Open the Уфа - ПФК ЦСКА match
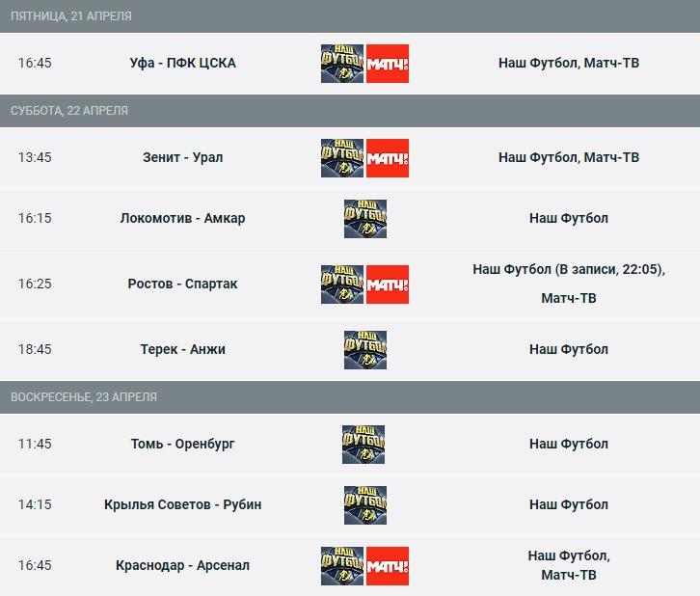Viewport: 700px width, 596px height. 183,64
